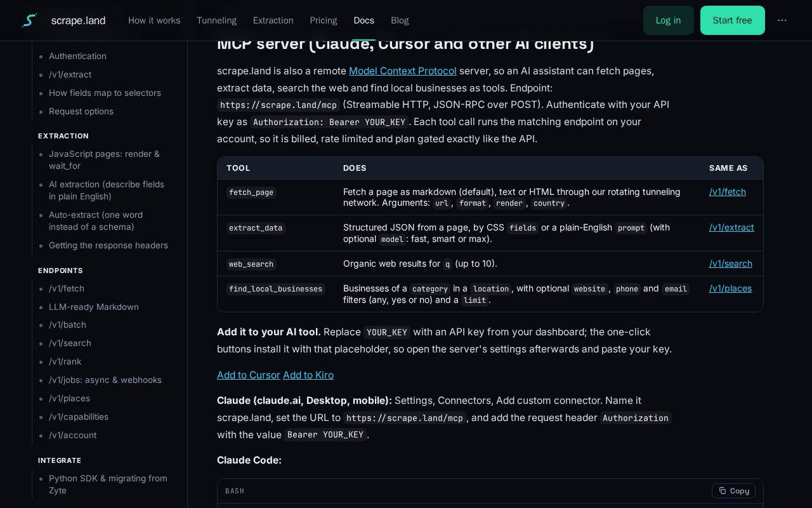This screenshot has height=508, width=812.
Task: Open Authentication in docs sidebar
Action: point(77,56)
